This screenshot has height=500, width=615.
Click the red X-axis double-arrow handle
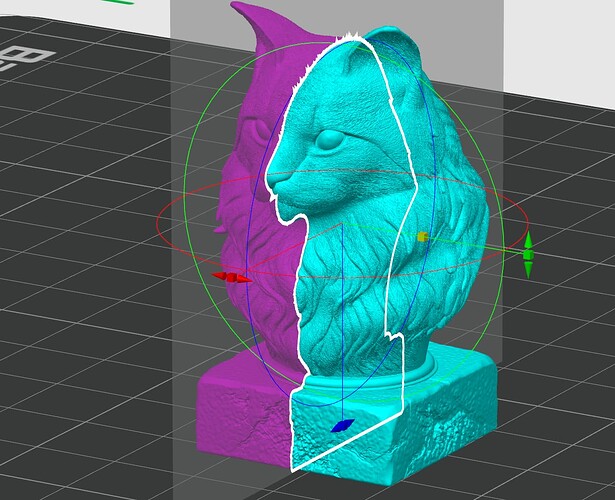pos(231,277)
